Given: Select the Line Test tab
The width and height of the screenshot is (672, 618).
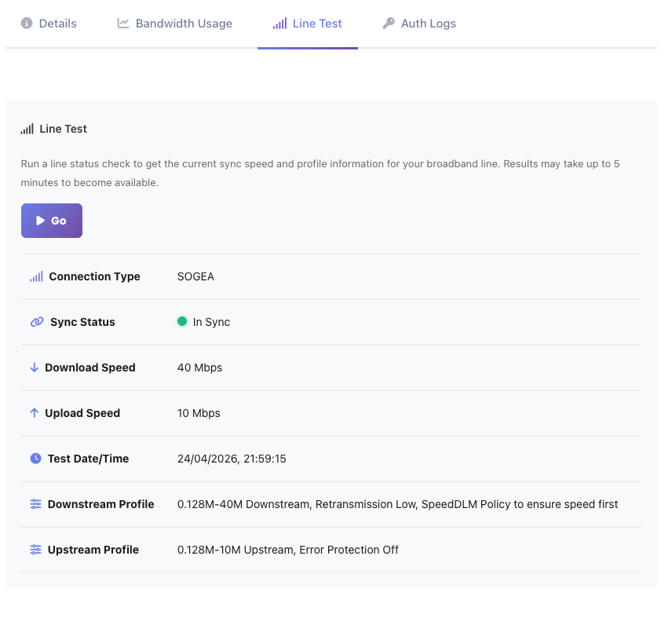Looking at the screenshot, I should (307, 24).
